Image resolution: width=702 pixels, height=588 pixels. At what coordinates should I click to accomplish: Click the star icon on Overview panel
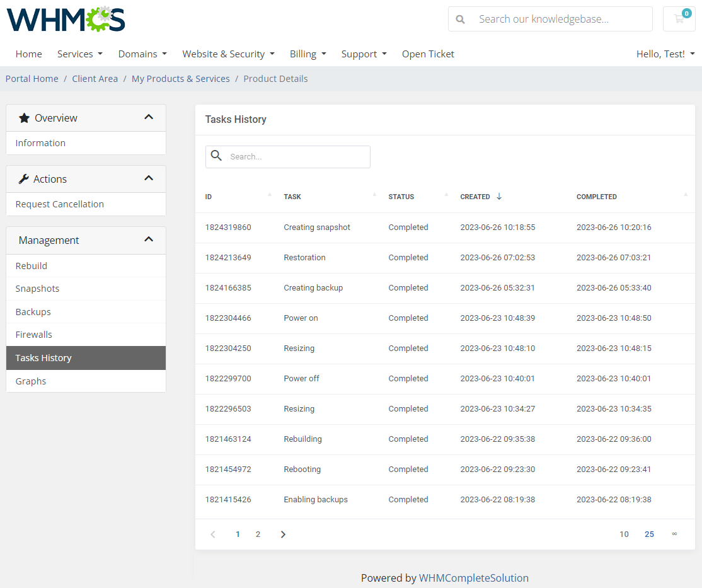click(25, 117)
